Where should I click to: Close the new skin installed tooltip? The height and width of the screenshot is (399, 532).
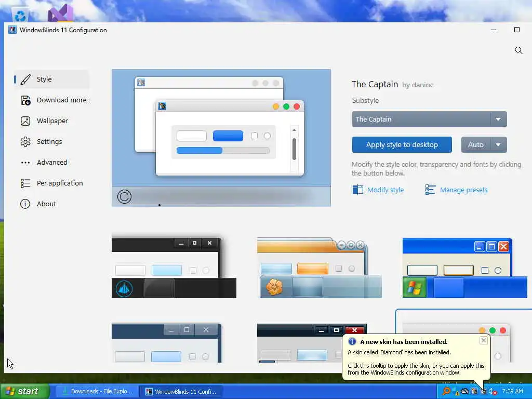(484, 340)
